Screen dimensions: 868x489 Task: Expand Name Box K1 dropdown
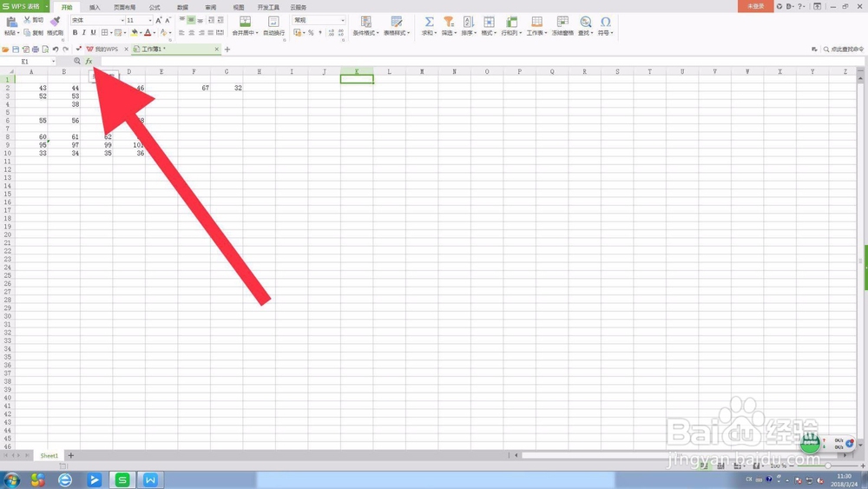[53, 62]
